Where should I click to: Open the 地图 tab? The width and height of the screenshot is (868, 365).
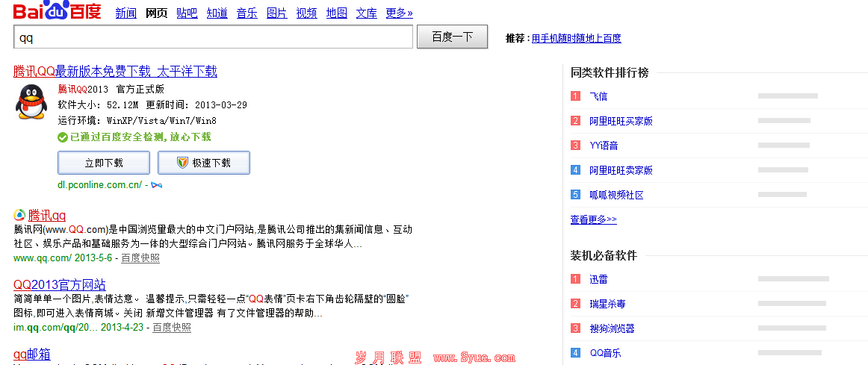point(337,13)
